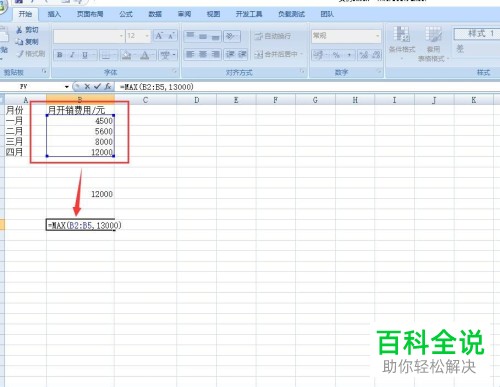Switch to the Formulas (公式) tab
500x387 pixels.
tap(126, 14)
